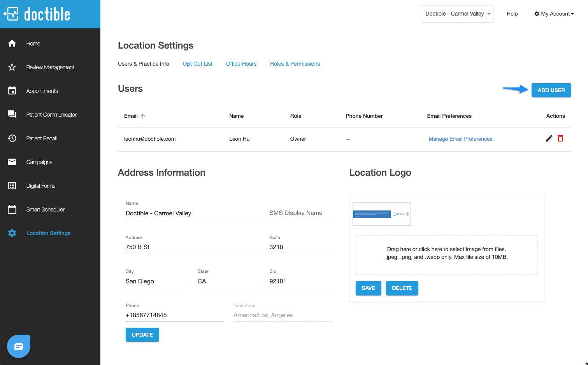Click the Suite field with 3210
Screen dimensions: 588x365
click(x=301, y=247)
